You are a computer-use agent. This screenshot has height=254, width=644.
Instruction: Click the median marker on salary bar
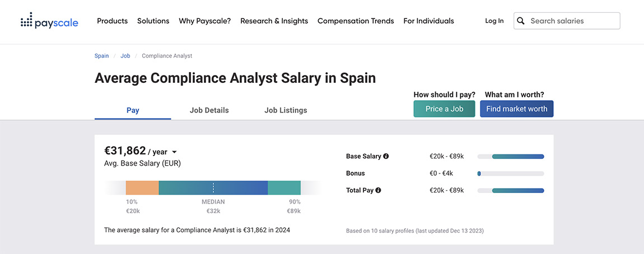click(x=213, y=188)
